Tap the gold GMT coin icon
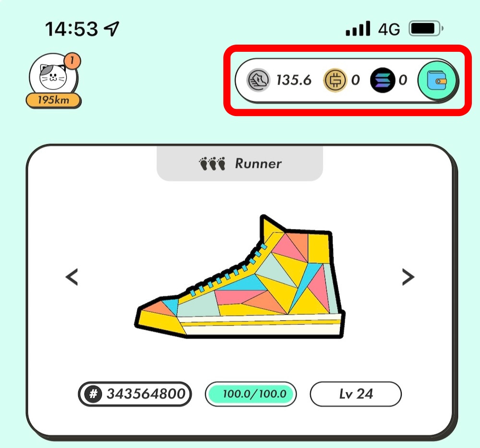The image size is (480, 448). (335, 80)
